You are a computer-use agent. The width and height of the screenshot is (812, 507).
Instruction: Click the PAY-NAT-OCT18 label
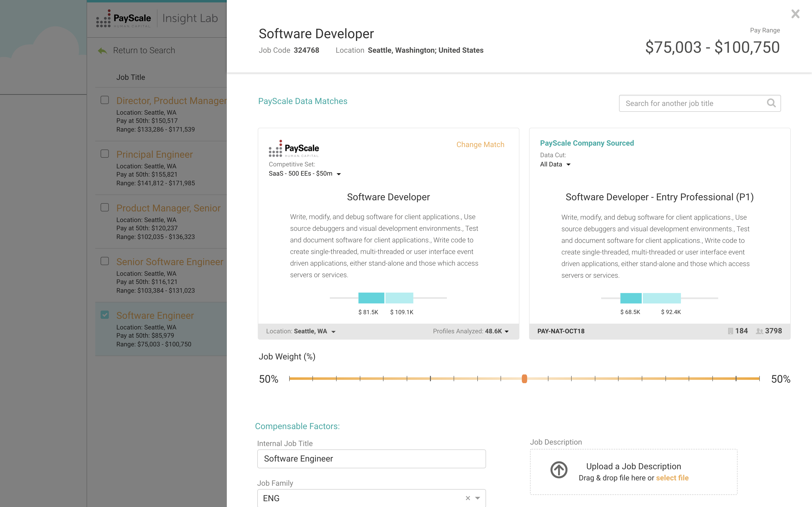(x=561, y=331)
